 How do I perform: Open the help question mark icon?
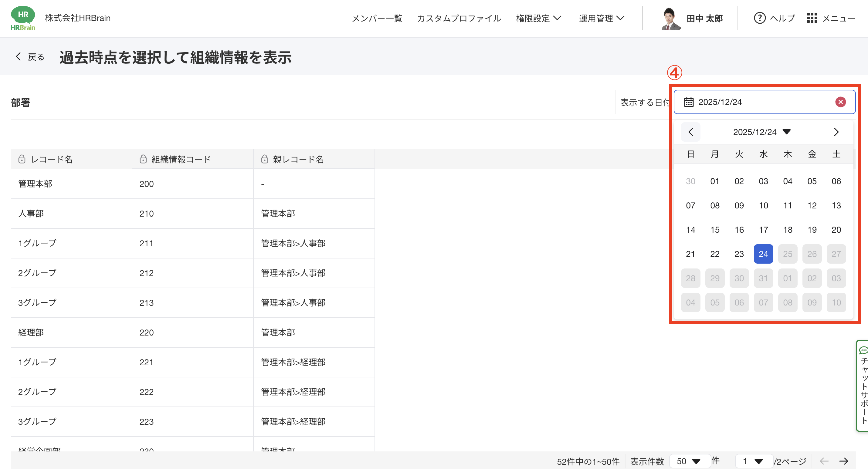[759, 18]
